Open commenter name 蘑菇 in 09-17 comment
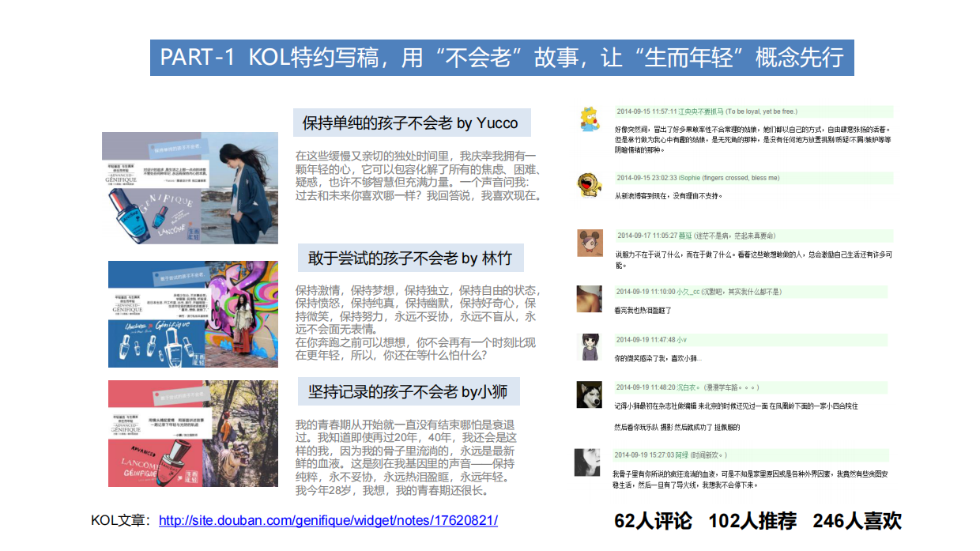980x551 pixels. [687, 236]
